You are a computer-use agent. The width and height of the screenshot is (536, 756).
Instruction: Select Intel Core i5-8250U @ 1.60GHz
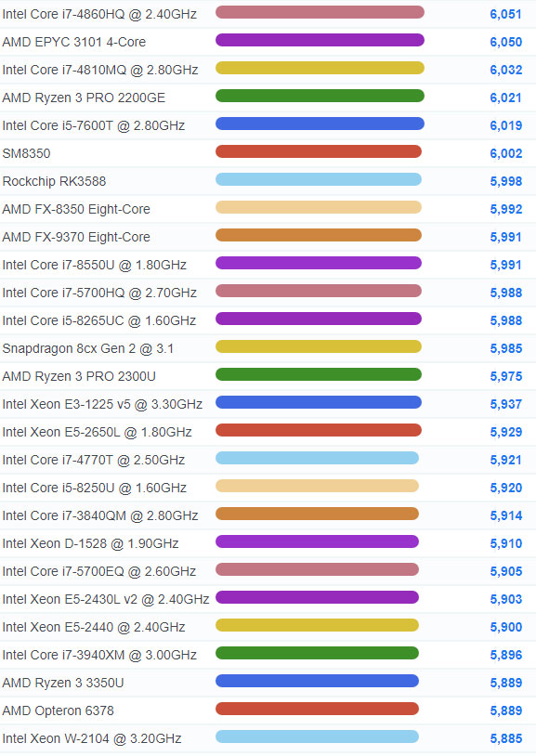click(x=95, y=488)
